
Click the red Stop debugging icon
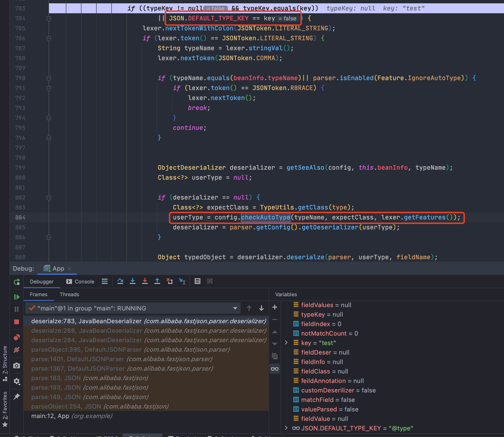17,322
